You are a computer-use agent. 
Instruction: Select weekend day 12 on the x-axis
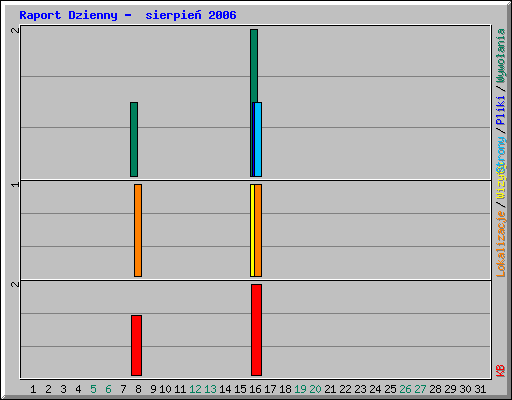point(195,389)
